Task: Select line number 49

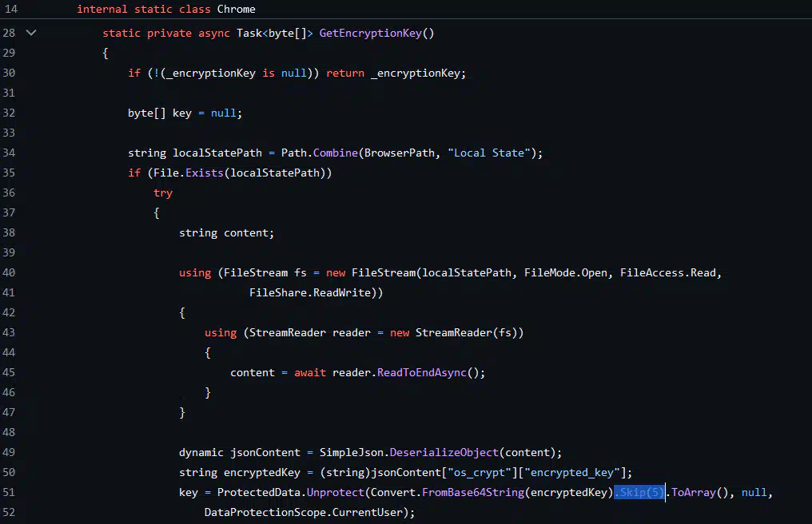Action: pos(9,452)
